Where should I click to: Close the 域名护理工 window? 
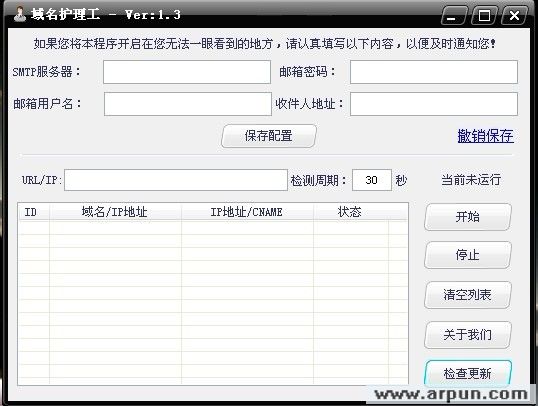tap(514, 16)
